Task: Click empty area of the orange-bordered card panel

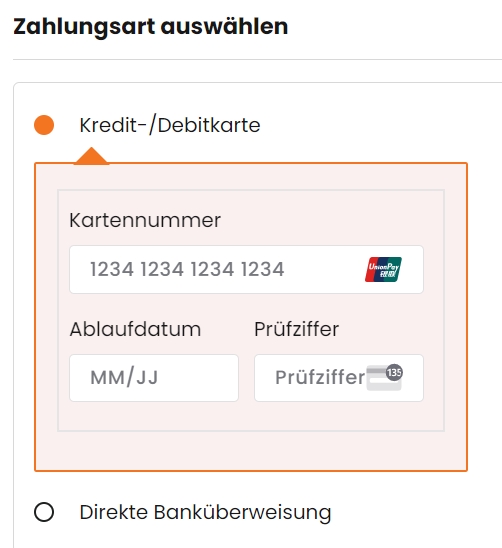Action: pyautogui.click(x=251, y=452)
